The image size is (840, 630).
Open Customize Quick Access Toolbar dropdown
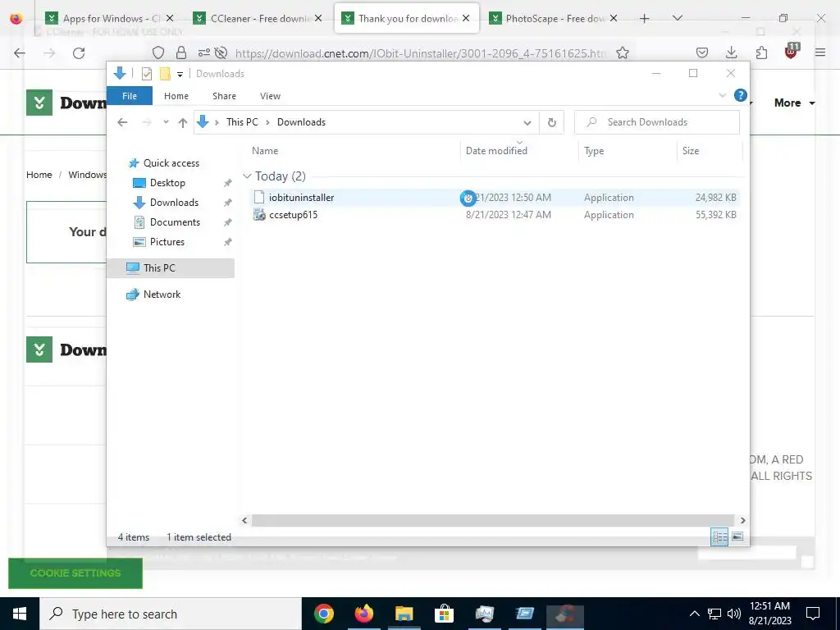[180, 74]
